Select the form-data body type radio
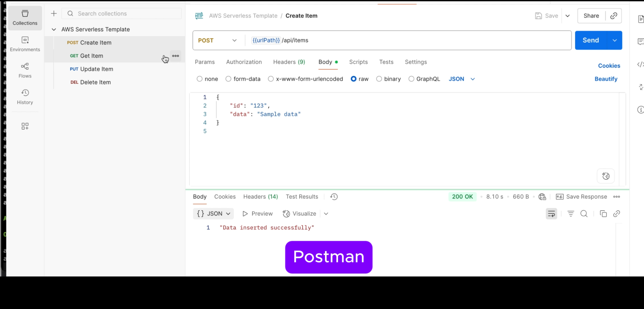The width and height of the screenshot is (644, 309). (x=228, y=79)
